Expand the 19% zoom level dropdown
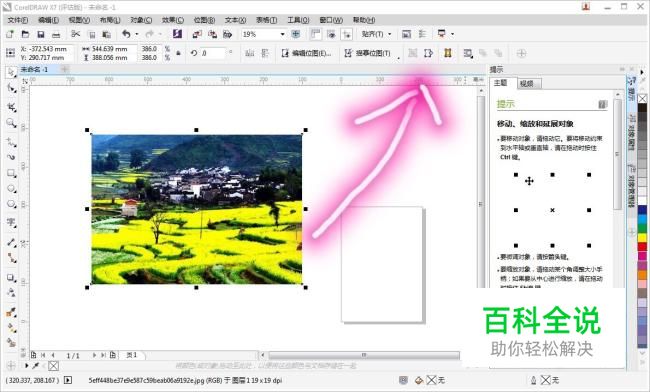Viewport: 650px width, 392px height. 282,34
